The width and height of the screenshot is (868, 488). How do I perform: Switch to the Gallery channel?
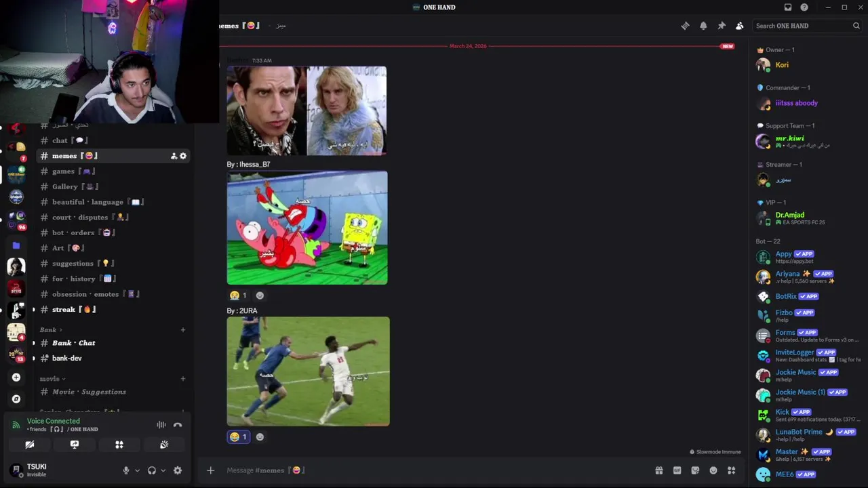click(113, 186)
